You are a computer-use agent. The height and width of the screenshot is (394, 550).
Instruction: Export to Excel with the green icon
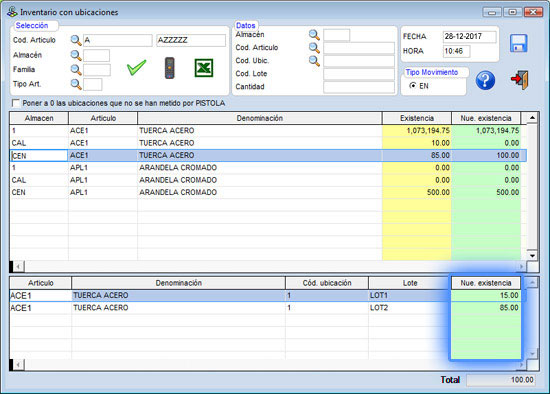pyautogui.click(x=204, y=68)
